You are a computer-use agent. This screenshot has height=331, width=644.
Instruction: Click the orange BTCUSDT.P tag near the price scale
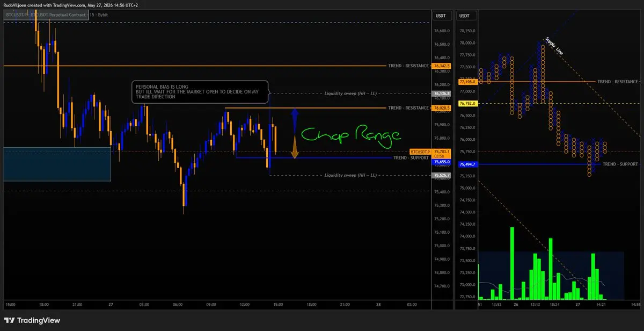(x=420, y=152)
